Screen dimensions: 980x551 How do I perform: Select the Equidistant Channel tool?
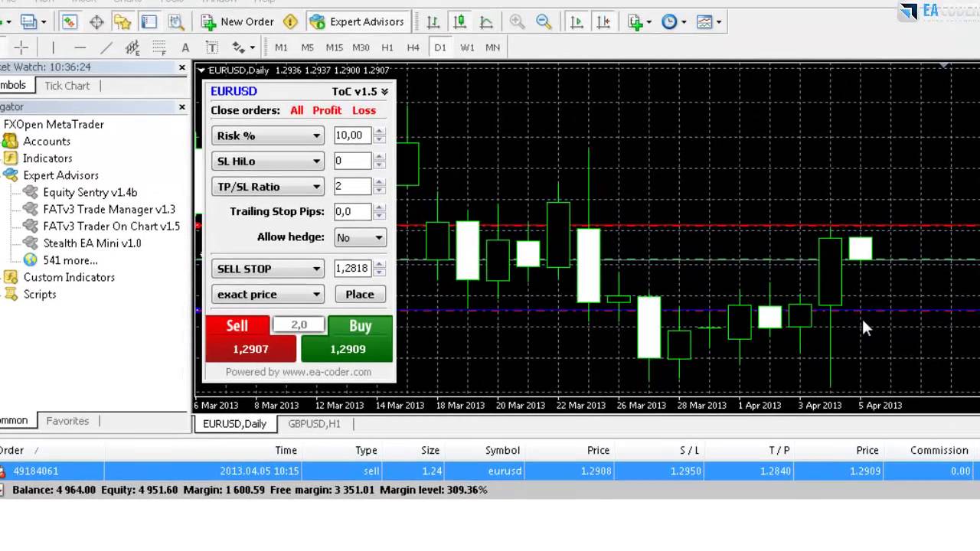132,47
